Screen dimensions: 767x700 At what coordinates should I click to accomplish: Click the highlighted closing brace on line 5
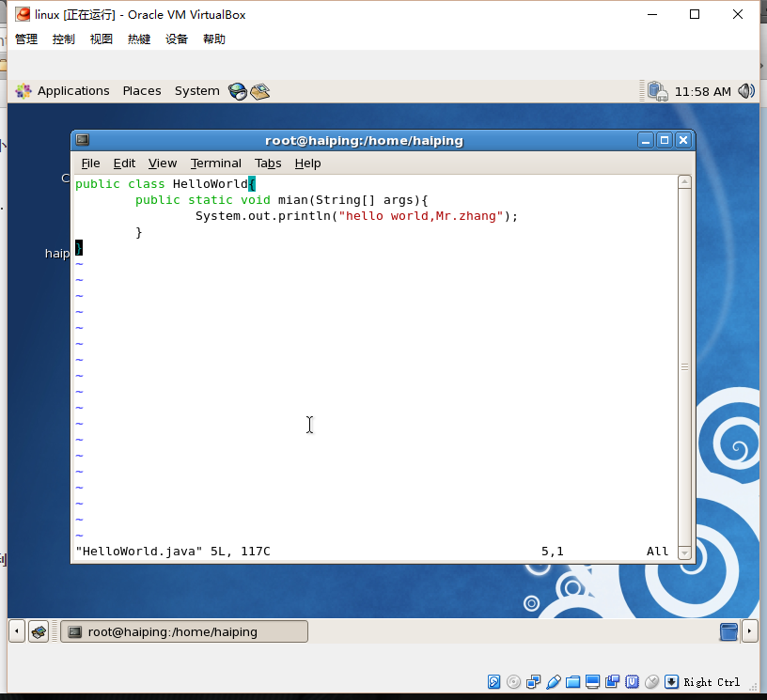click(x=79, y=248)
